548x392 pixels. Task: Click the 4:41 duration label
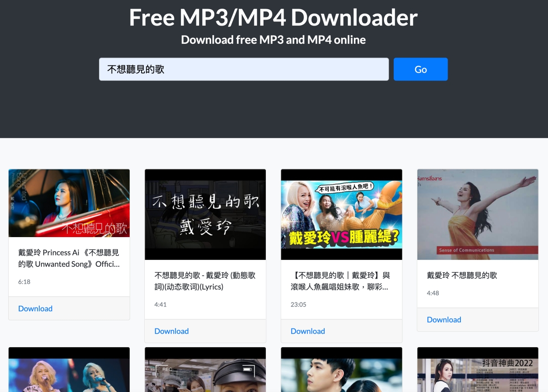[x=160, y=304]
